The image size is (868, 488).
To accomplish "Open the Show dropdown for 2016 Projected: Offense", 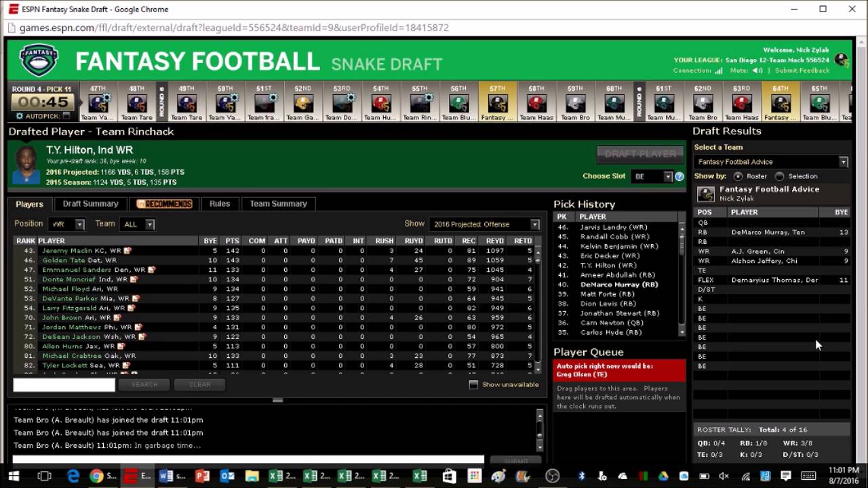I will 485,224.
